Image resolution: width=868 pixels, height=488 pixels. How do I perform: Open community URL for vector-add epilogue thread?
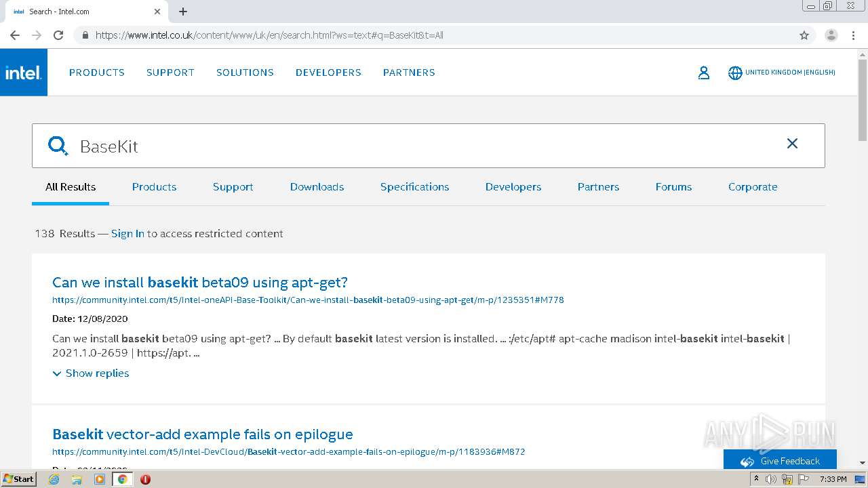(x=289, y=451)
